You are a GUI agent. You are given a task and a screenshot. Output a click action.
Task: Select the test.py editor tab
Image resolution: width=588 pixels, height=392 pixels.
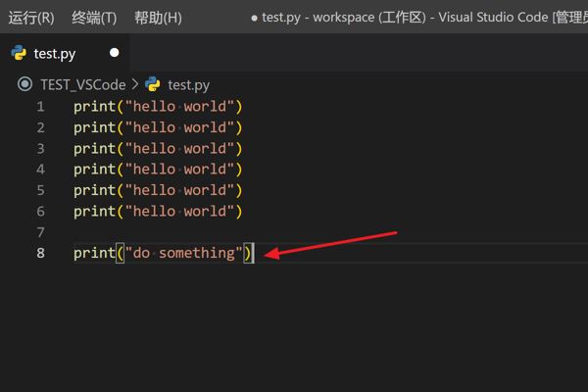pyautogui.click(x=55, y=53)
